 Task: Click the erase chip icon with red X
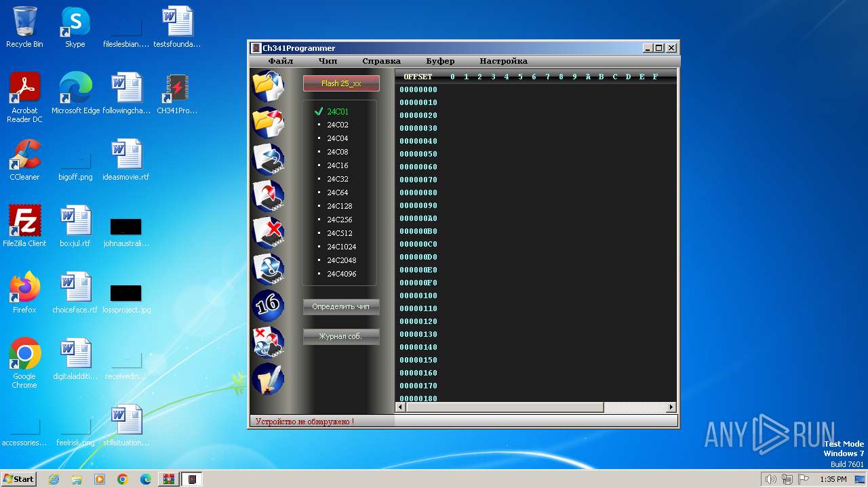268,232
